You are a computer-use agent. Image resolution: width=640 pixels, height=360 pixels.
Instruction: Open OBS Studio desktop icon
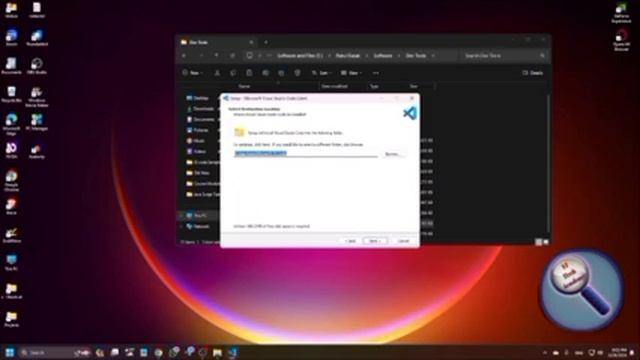coord(37,66)
